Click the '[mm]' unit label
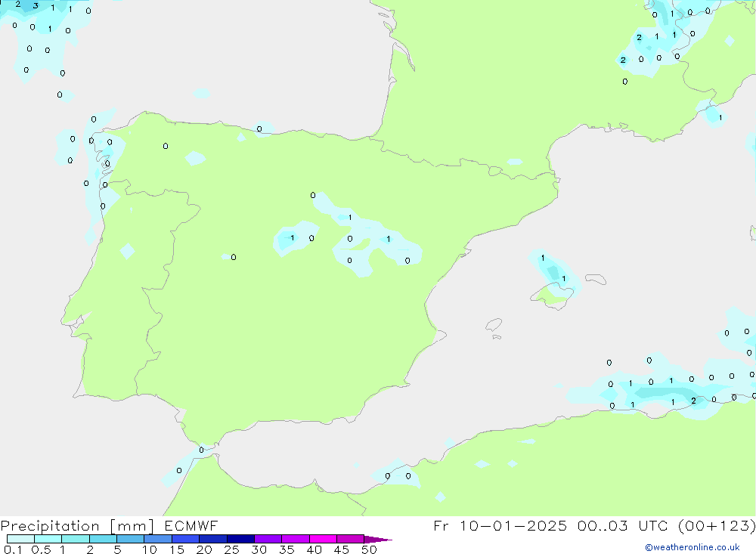The width and height of the screenshot is (756, 554). click(132, 526)
